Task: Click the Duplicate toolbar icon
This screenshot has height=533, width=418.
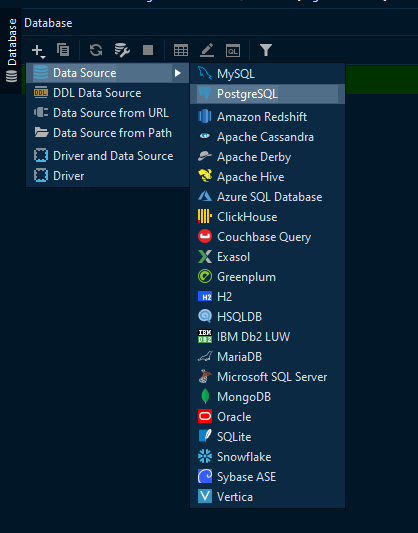Action: (x=63, y=50)
